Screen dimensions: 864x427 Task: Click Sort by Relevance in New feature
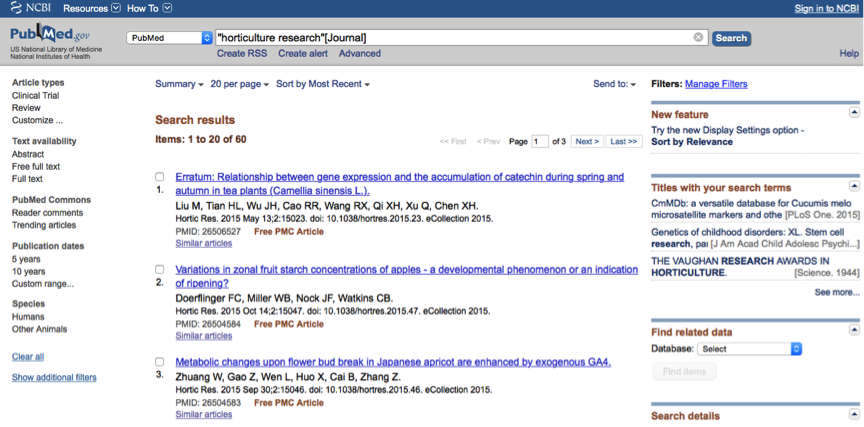pyautogui.click(x=692, y=142)
